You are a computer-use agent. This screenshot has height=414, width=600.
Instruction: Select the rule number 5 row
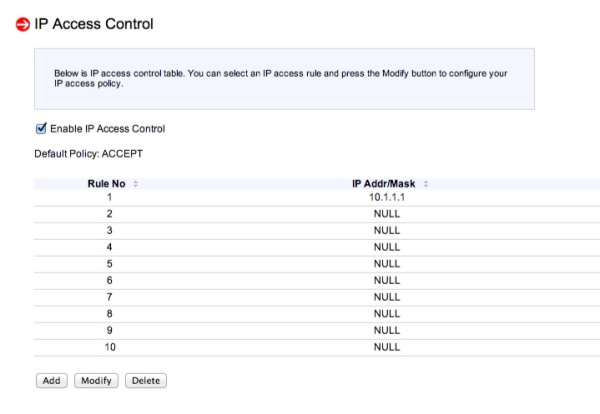coord(317,264)
